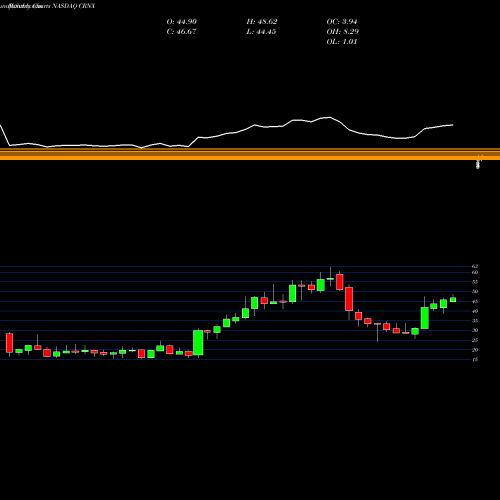Click the tallest red candlestick after the peak

pos(349,299)
